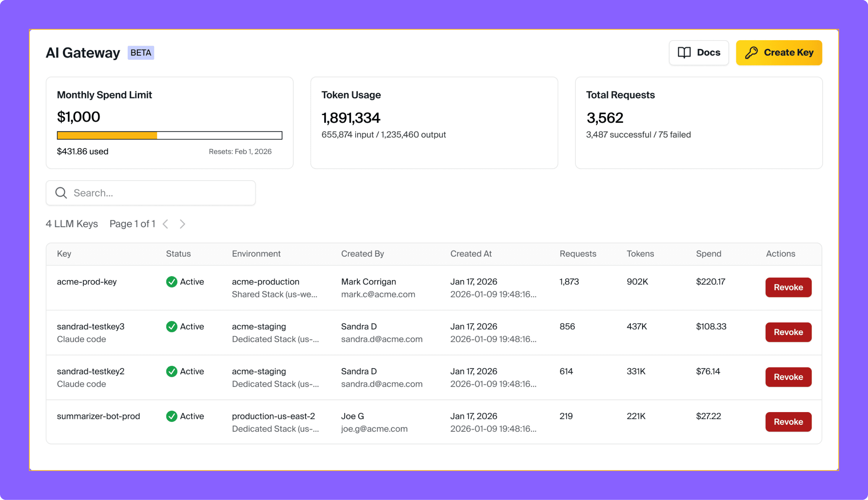Open the sandrad-testkey2 key row

coord(90,372)
